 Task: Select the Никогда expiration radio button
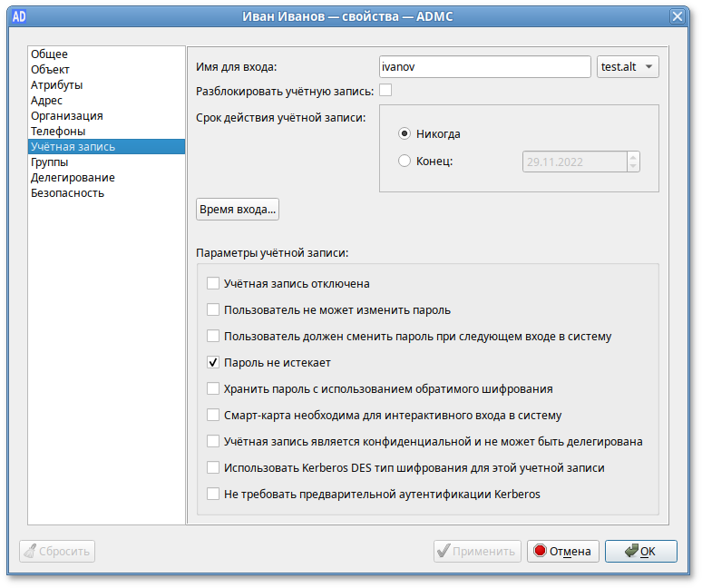pyautogui.click(x=405, y=133)
